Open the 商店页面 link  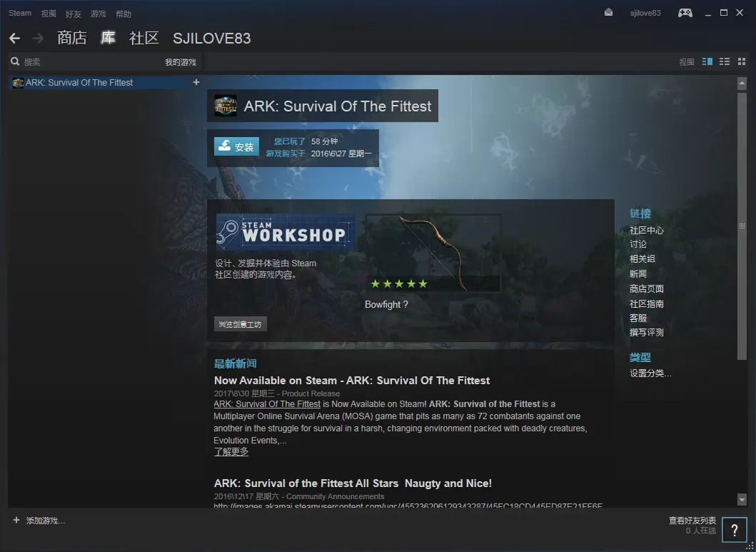point(647,288)
